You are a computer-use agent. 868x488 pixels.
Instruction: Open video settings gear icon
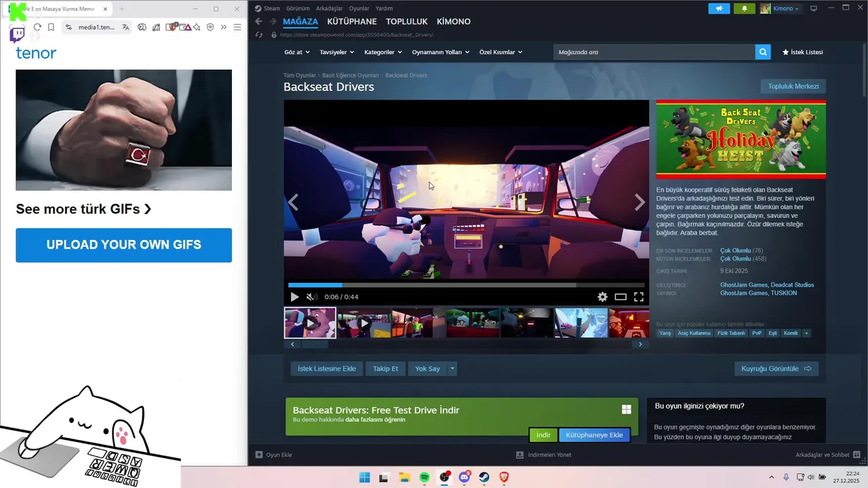click(602, 297)
